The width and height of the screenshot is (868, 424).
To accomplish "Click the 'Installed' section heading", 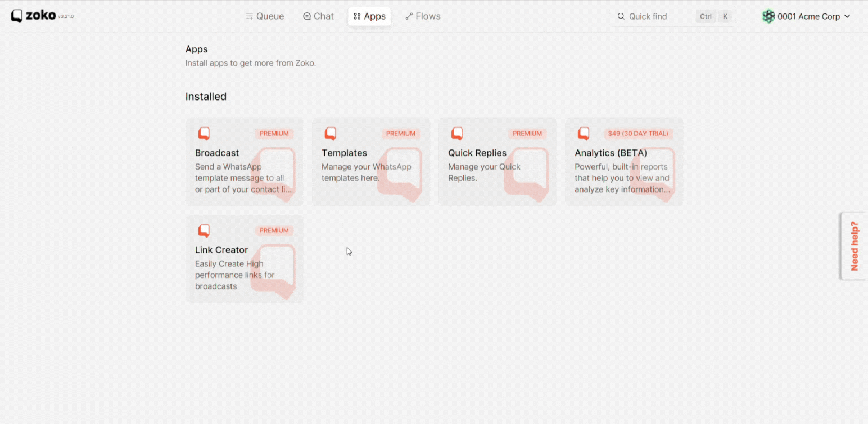I will (206, 97).
